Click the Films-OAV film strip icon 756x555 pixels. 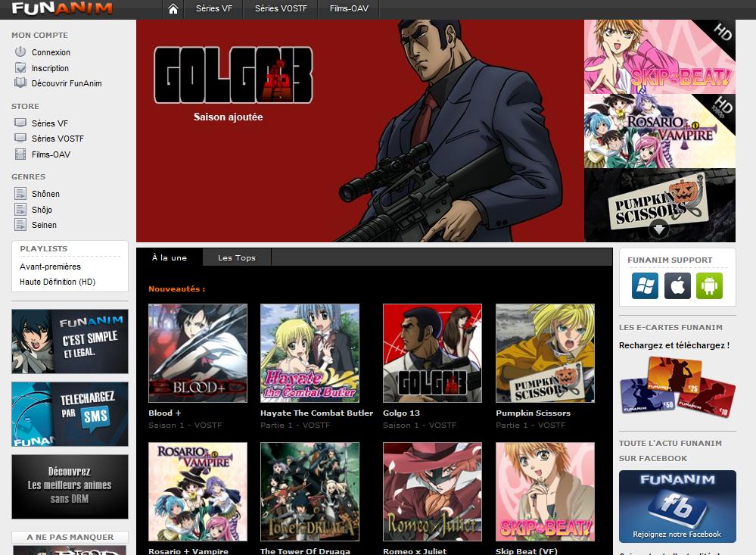(20, 154)
